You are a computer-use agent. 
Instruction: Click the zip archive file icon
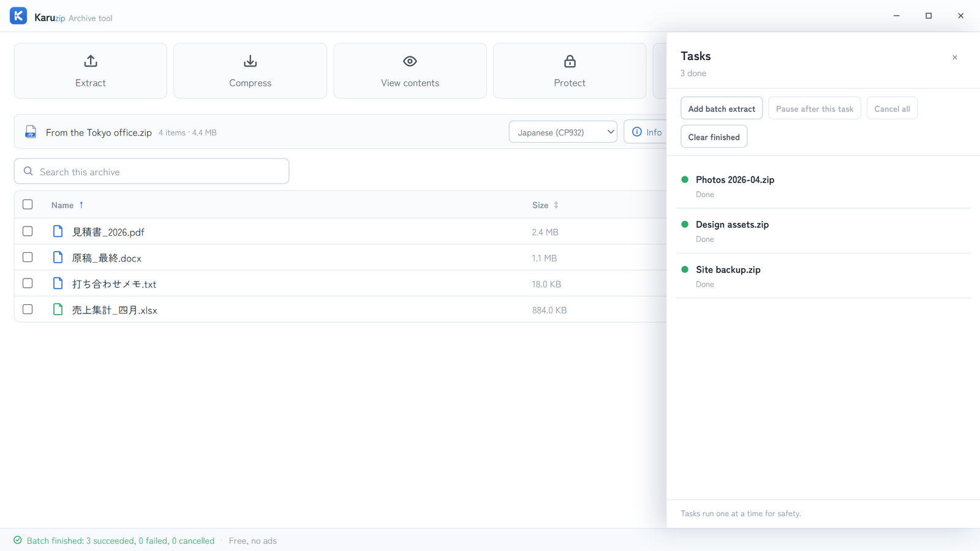click(x=31, y=132)
